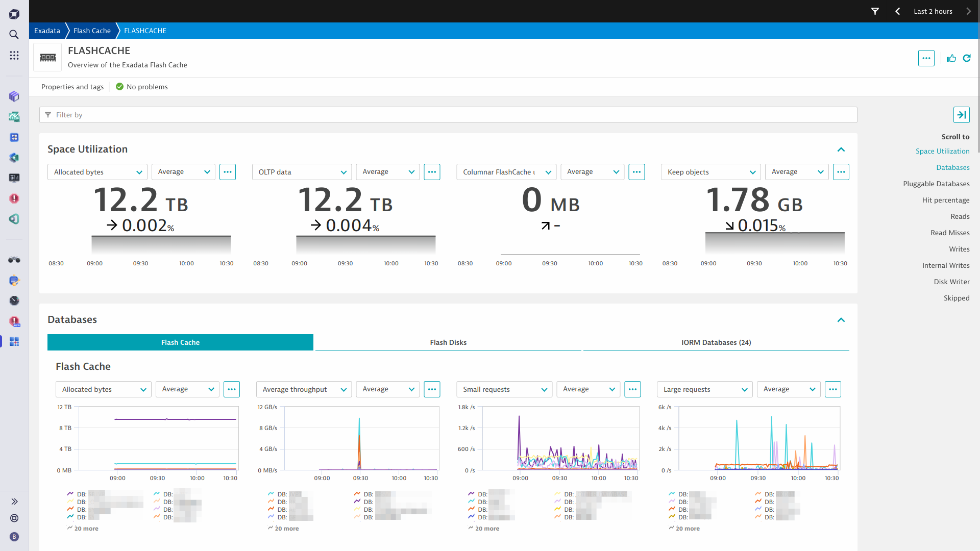
Task: Click the search magnifier icon in sidebar
Action: point(14,35)
